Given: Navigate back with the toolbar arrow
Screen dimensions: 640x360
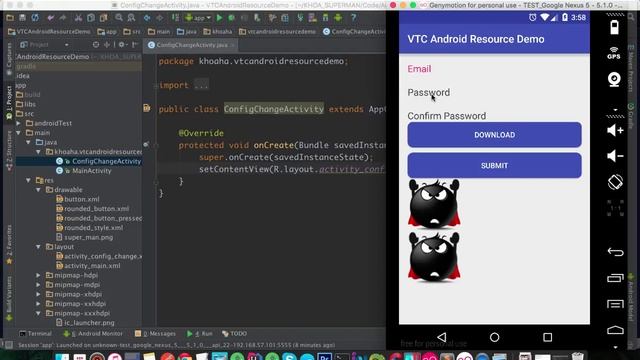Looking at the screenshot, I should coord(147,18).
